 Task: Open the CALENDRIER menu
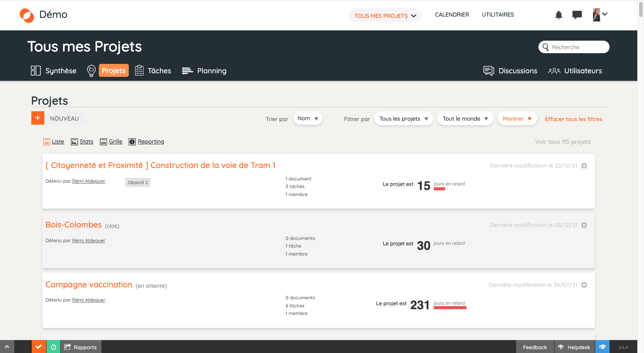452,15
